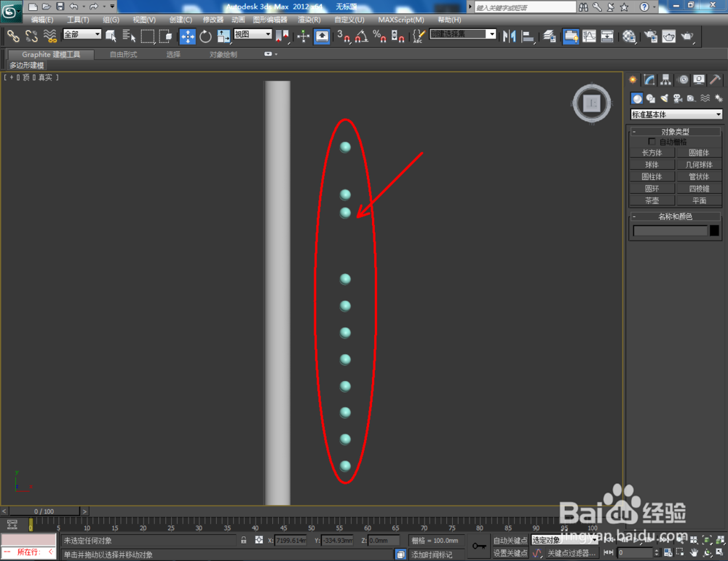Click the 球体 sphere button
This screenshot has height=561, width=728.
point(652,165)
